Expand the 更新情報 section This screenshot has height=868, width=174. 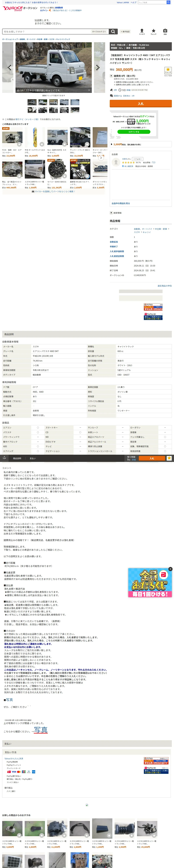(x=116, y=213)
